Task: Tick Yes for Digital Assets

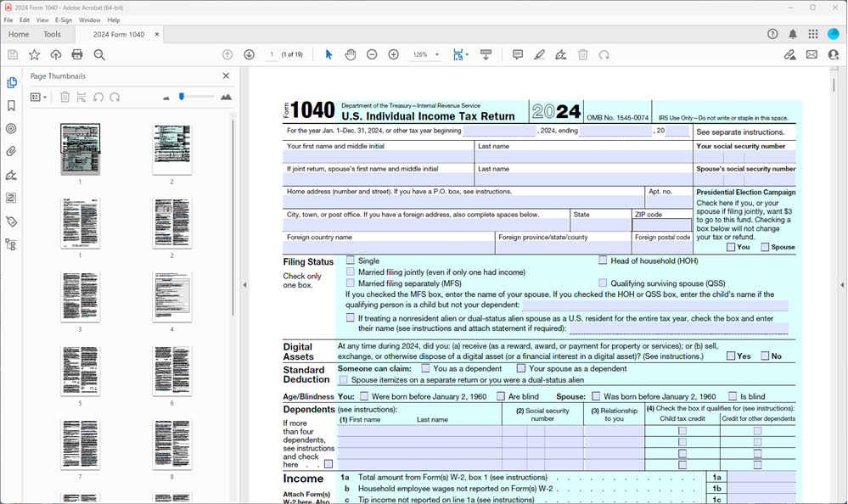Action: [731, 356]
